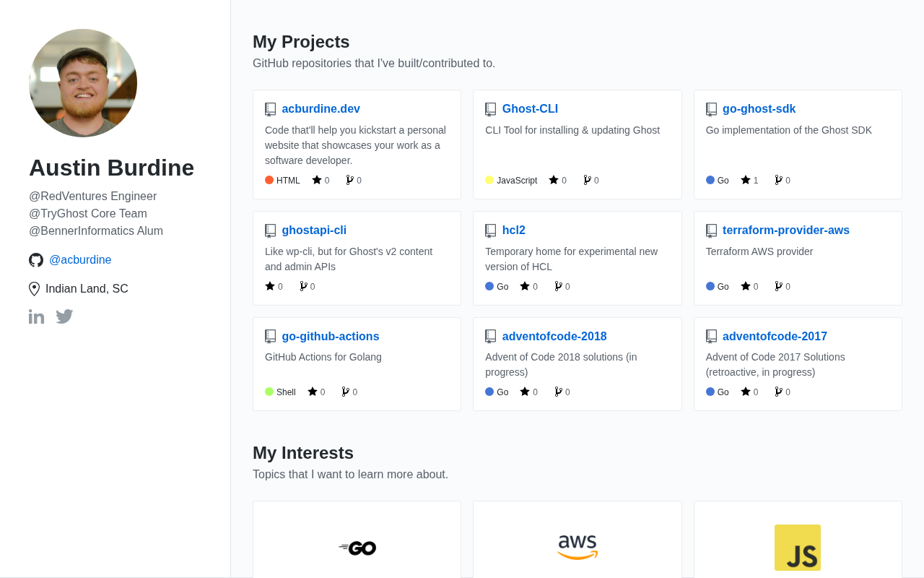924x578 pixels.
Task: Click the orange HTML language dot
Action: [269, 180]
